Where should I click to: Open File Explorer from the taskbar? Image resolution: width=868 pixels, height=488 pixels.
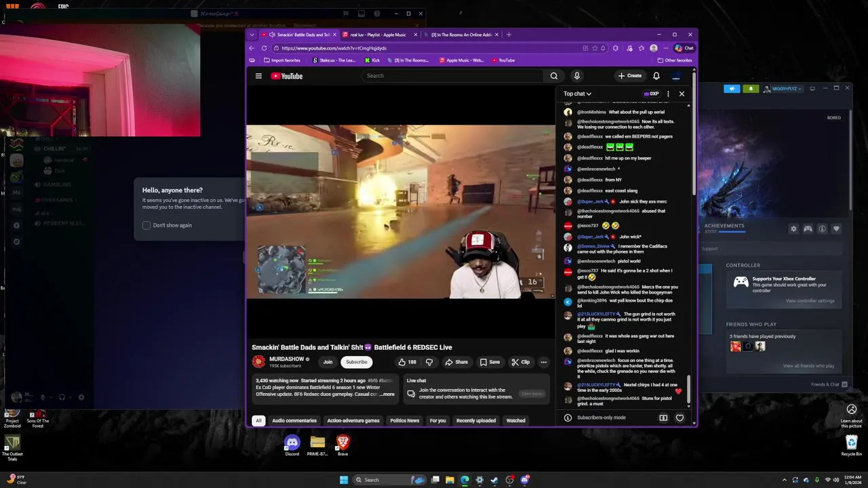point(450,480)
